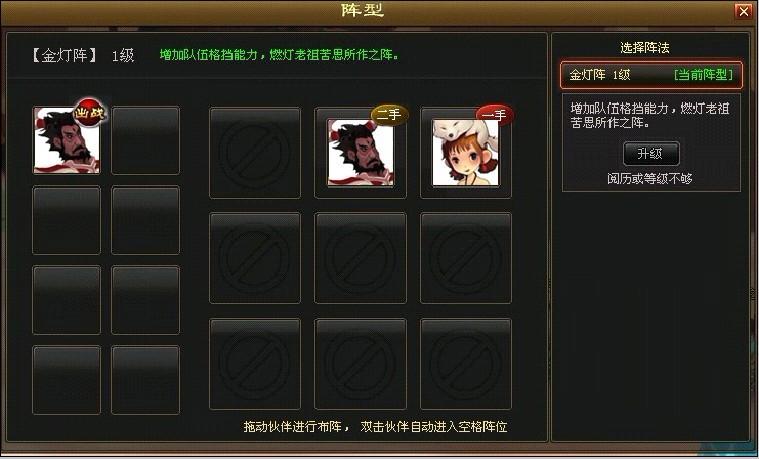
Task: Click the 当前阵型 current formation label
Action: pyautogui.click(x=703, y=75)
